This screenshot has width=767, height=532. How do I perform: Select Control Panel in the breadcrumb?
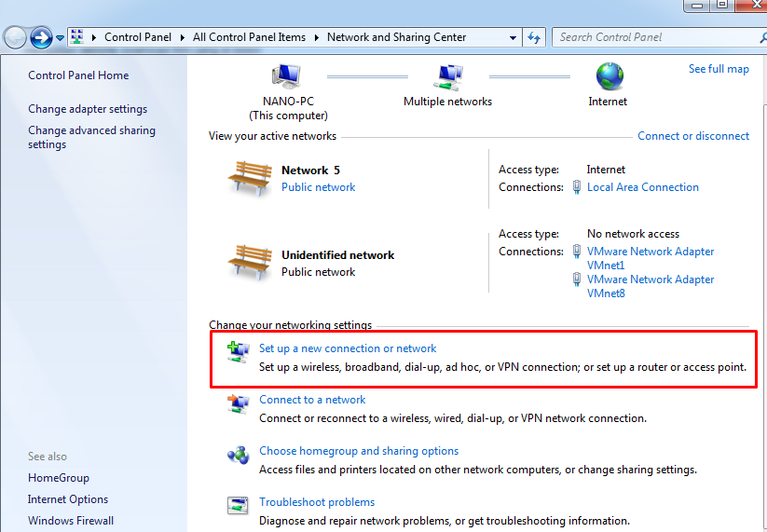(x=138, y=37)
